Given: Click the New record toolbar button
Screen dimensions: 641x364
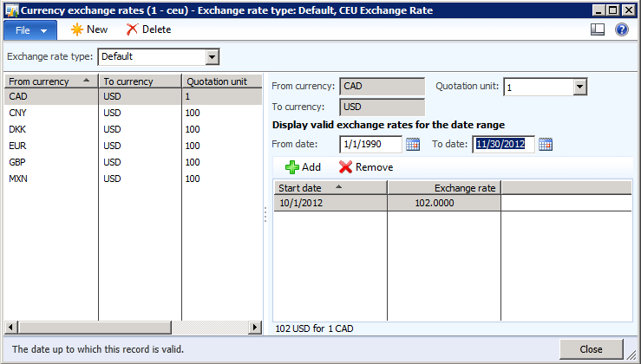Looking at the screenshot, I should tap(89, 29).
